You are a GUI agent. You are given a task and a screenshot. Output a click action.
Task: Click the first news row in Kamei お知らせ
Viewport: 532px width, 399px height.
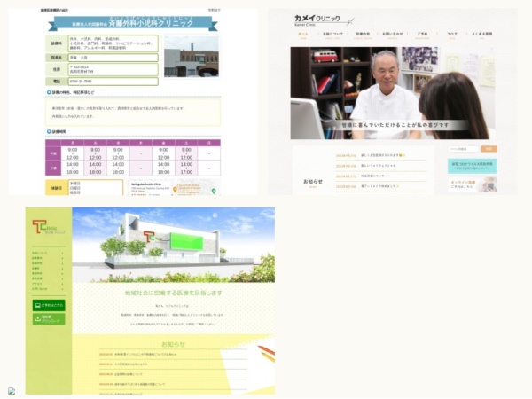click(x=380, y=155)
